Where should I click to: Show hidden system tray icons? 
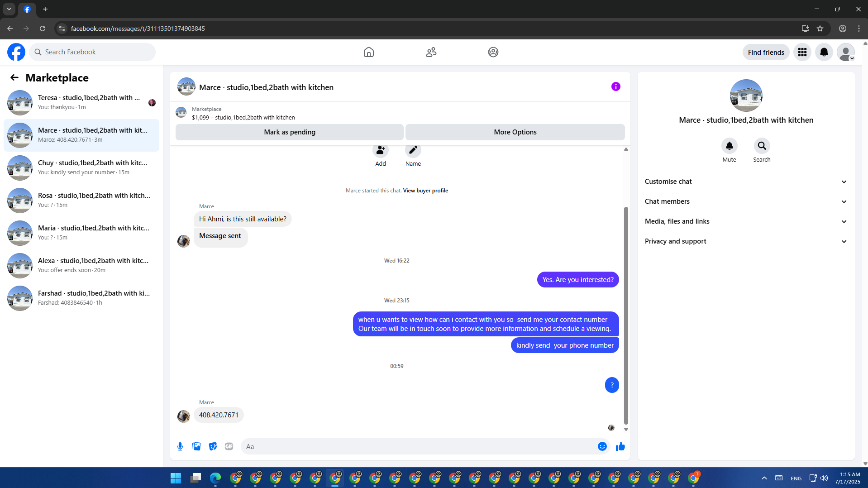tap(764, 478)
